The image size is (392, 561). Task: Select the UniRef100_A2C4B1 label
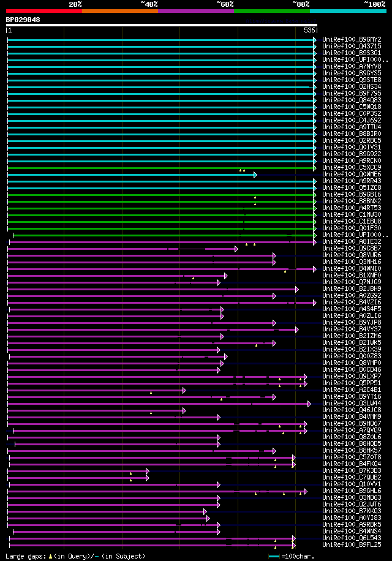click(x=352, y=390)
